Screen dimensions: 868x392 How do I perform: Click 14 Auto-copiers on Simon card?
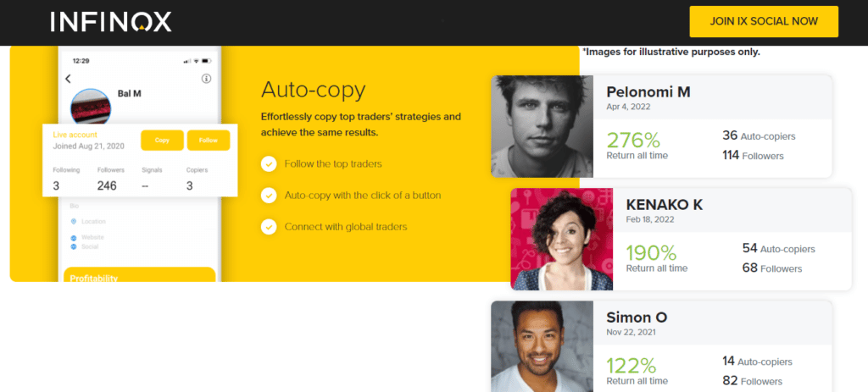(757, 362)
